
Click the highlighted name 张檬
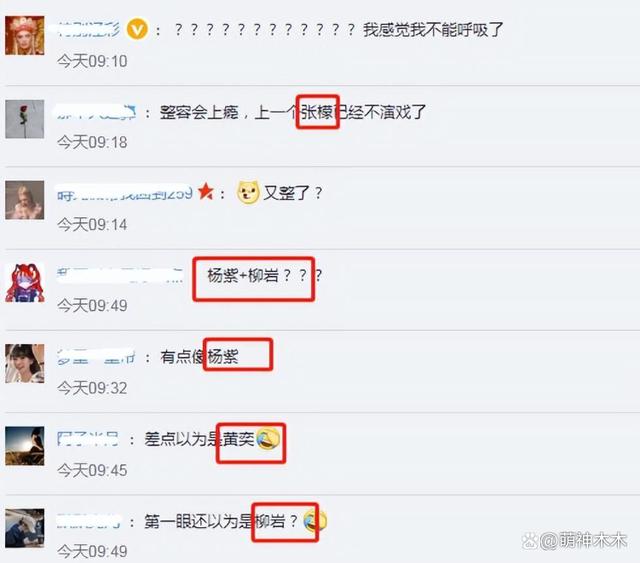click(x=317, y=112)
